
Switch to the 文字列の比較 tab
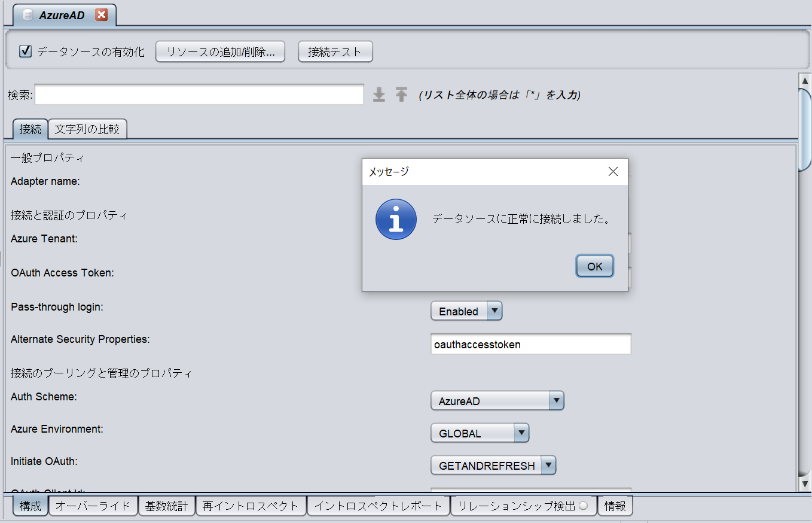tap(87, 129)
